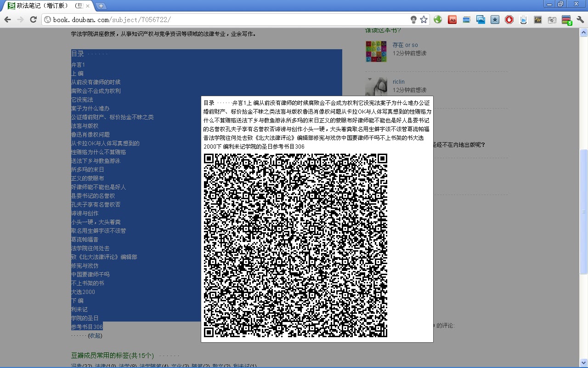The height and width of the screenshot is (368, 588).
Task: Click contents line 好律师能不能也是好人
Action: click(99, 187)
